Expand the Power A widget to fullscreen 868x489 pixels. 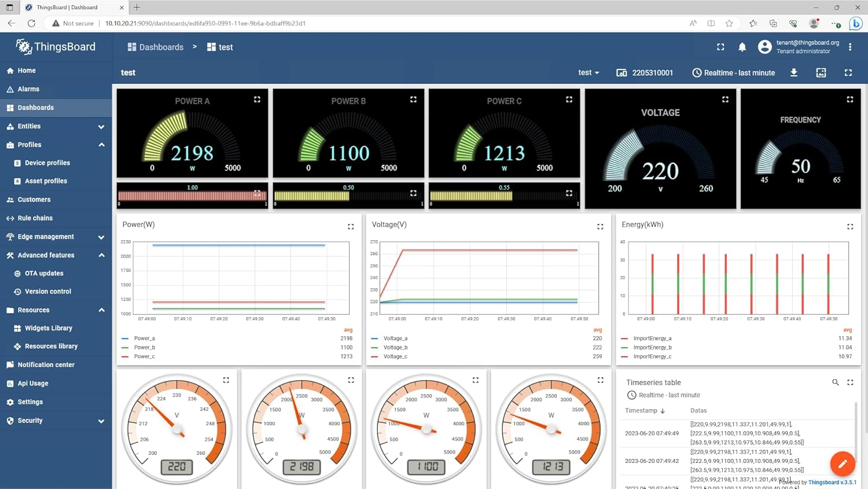pos(257,100)
